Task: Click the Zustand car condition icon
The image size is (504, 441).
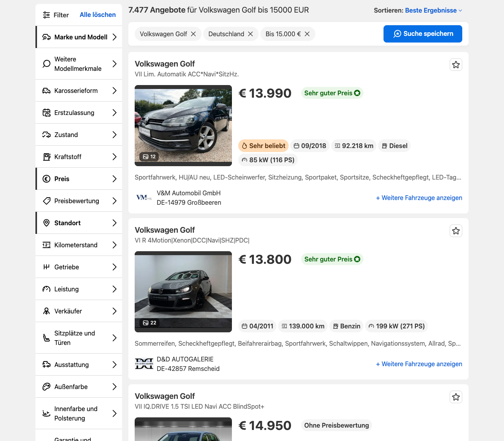Action: 46,135
